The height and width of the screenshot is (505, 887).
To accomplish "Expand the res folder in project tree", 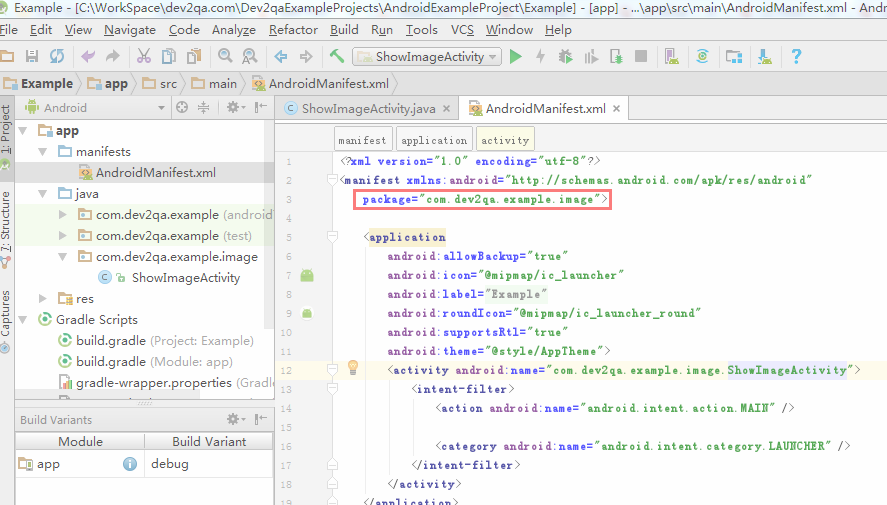I will click(43, 298).
